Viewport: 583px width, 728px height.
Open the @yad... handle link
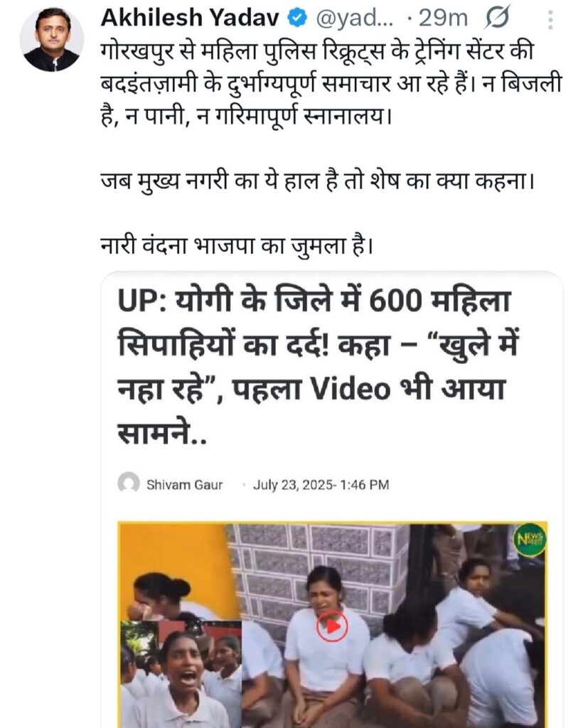pyautogui.click(x=355, y=18)
